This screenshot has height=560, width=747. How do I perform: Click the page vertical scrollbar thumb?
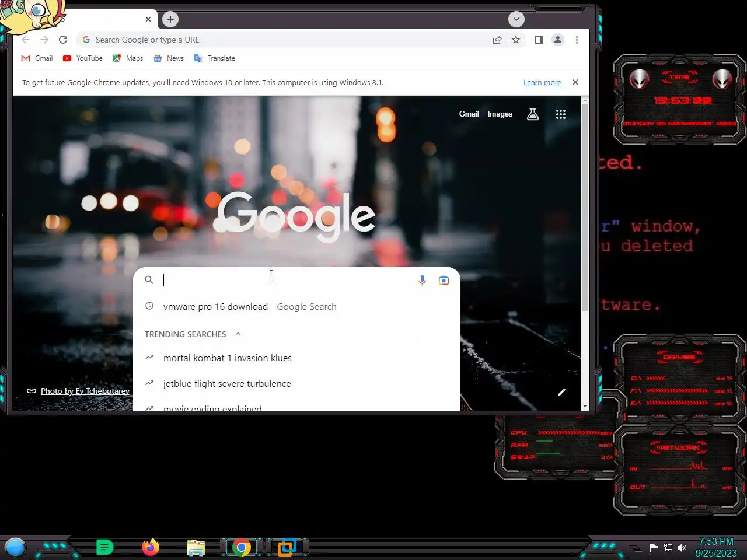pos(585,208)
